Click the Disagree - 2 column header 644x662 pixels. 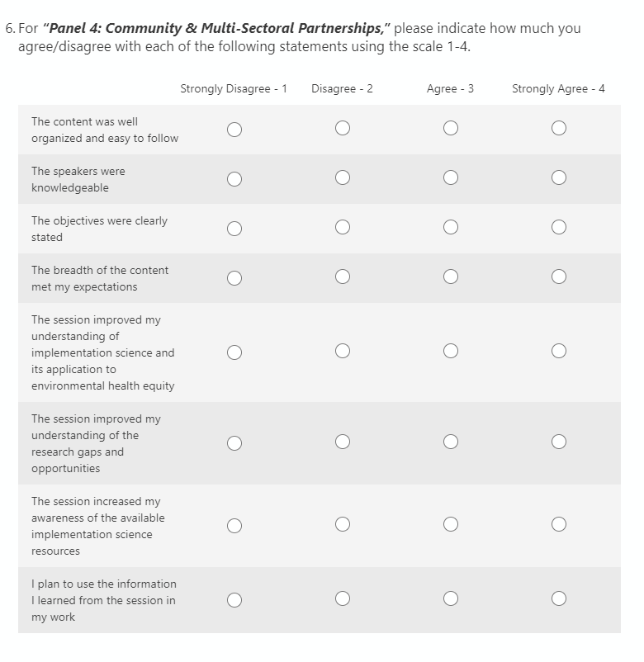point(342,88)
